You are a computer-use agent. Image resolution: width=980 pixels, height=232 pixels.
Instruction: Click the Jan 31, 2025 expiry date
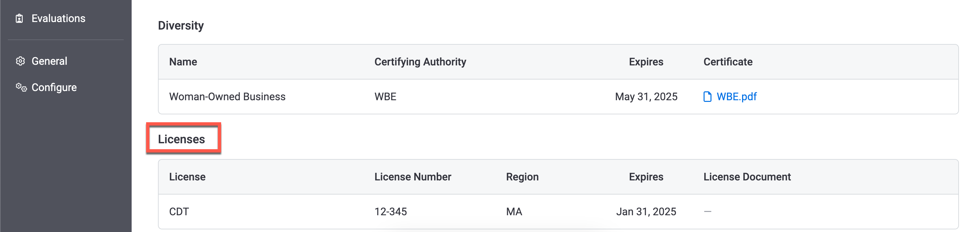[x=646, y=212]
